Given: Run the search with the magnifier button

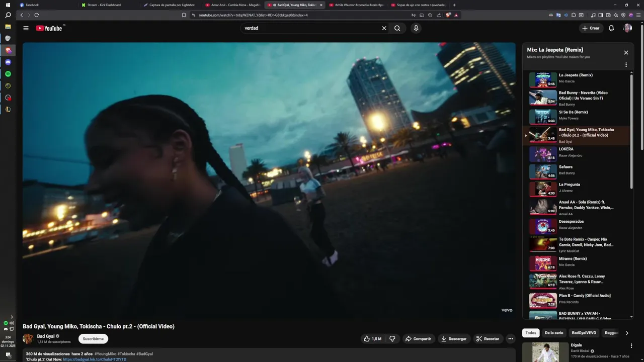Looking at the screenshot, I should 397,28.
